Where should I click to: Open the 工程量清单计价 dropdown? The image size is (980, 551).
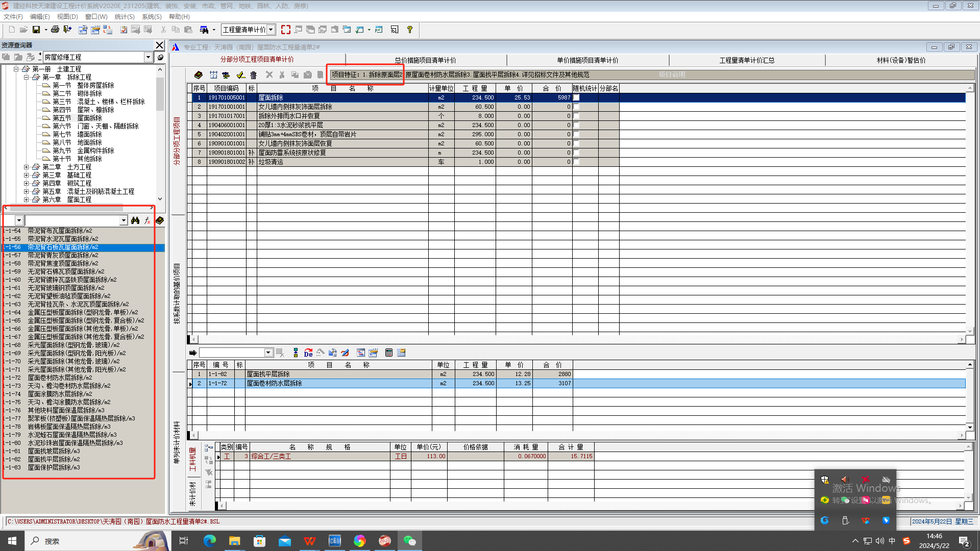[x=271, y=30]
